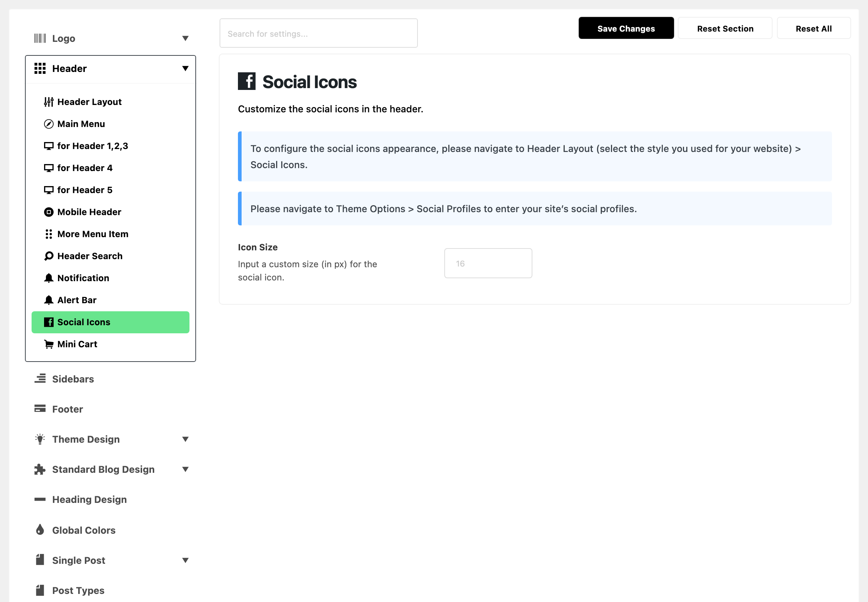
Task: Click the Header grid icon
Action: pyautogui.click(x=40, y=69)
